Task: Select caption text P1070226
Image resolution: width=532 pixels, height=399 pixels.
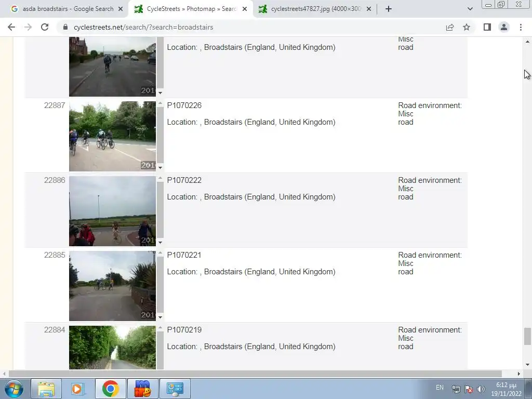Action: coord(184,105)
